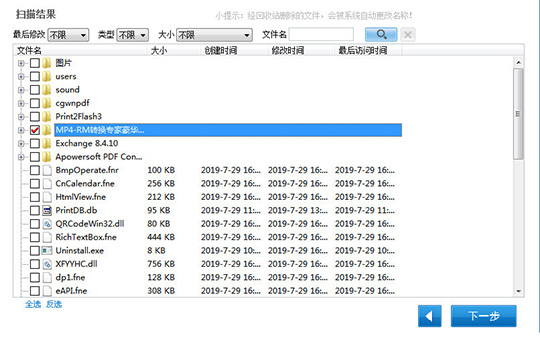The image size is (540, 360).
Task: Click the clear filter X button
Action: pyautogui.click(x=408, y=34)
